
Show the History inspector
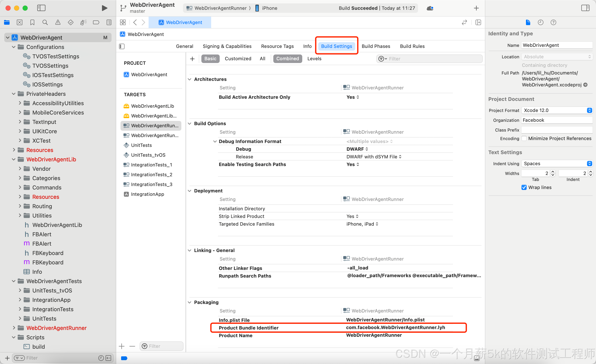point(541,23)
